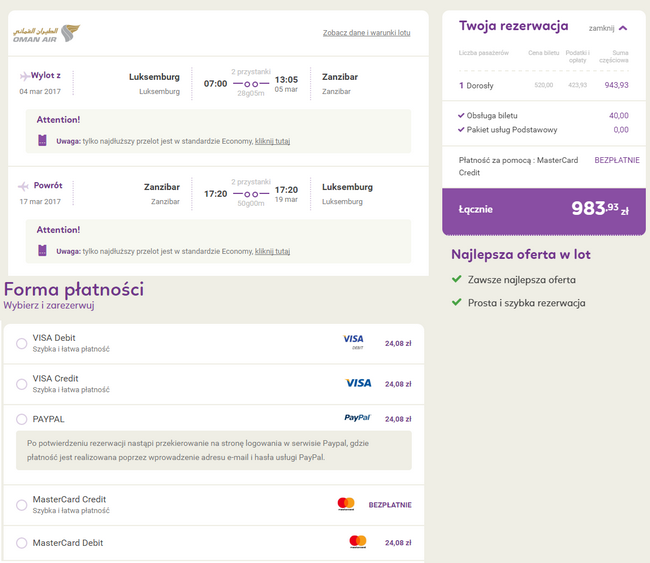The image size is (650, 563).
Task: Click the seat icon in the outbound Attention notice
Action: (42, 141)
